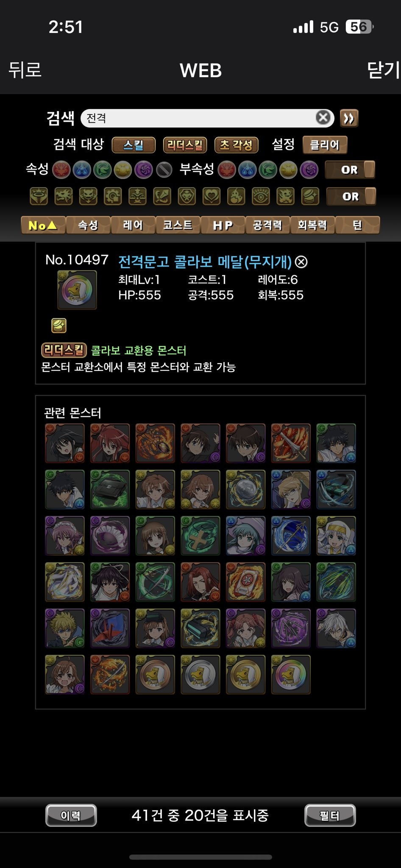Image resolution: width=401 pixels, height=868 pixels.
Task: Clear the search text with X icon
Action: [x=323, y=117]
